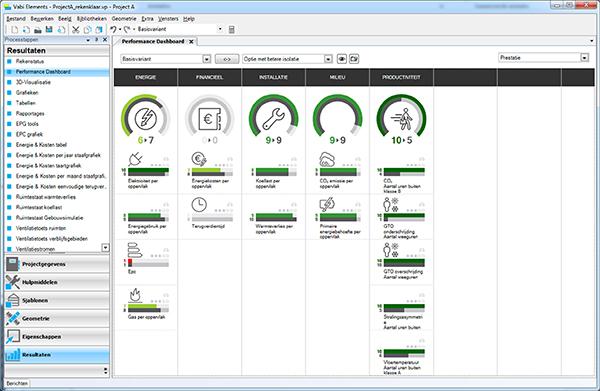Click the red Epc score bar

tap(130, 262)
